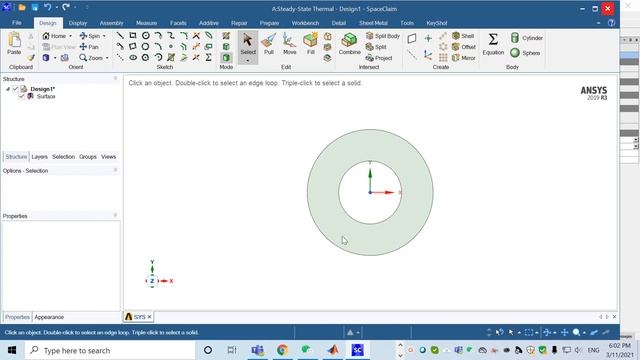The height and width of the screenshot is (360, 640).
Task: Click the Windows search box
Action: 110,350
